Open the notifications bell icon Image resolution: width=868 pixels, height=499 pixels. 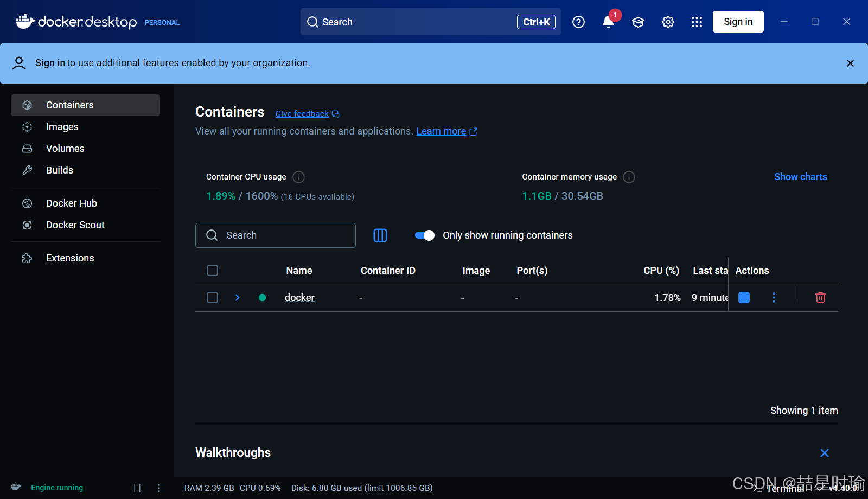click(x=609, y=22)
